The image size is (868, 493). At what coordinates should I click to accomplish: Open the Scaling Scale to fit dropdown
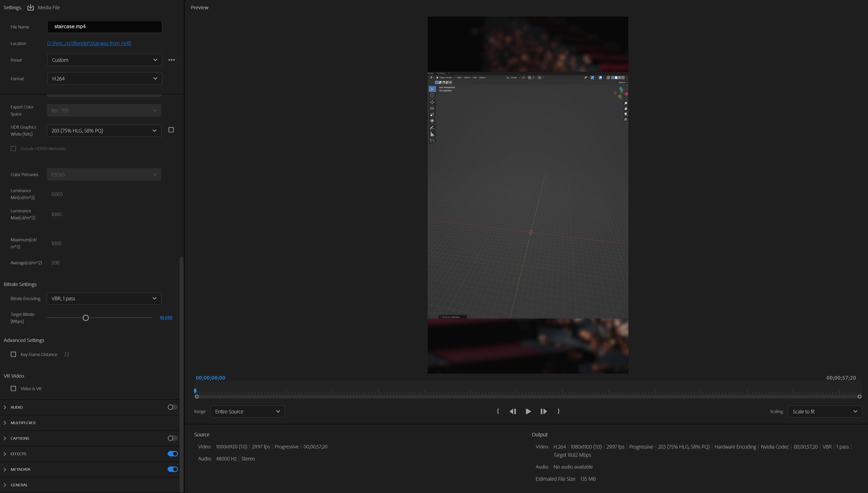click(x=825, y=411)
